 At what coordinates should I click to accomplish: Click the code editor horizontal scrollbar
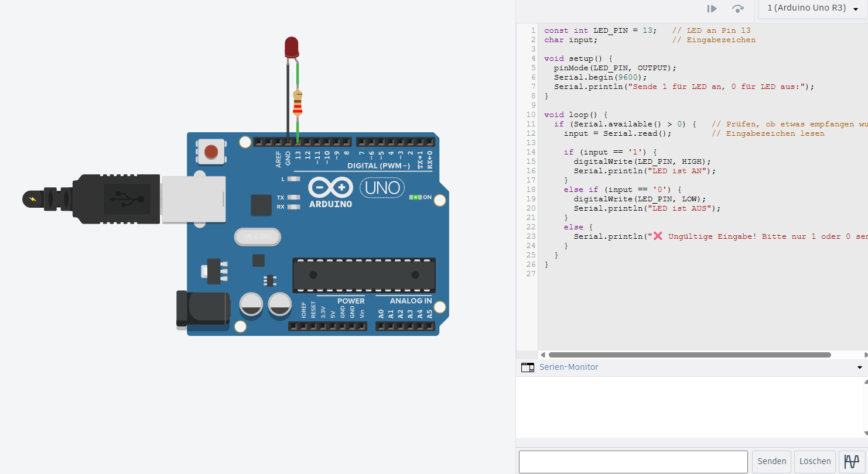point(689,355)
